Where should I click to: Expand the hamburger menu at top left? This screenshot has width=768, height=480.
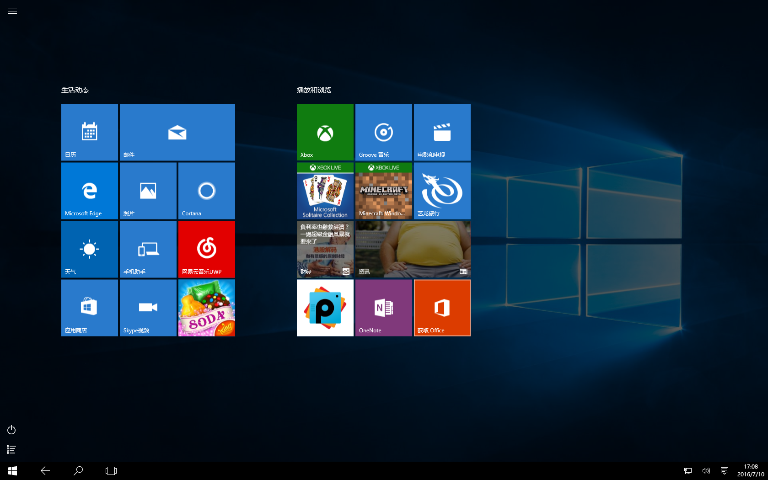click(12, 12)
